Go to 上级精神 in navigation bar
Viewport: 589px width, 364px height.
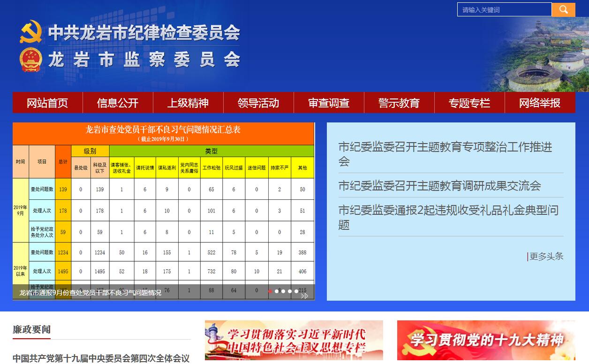coord(188,103)
